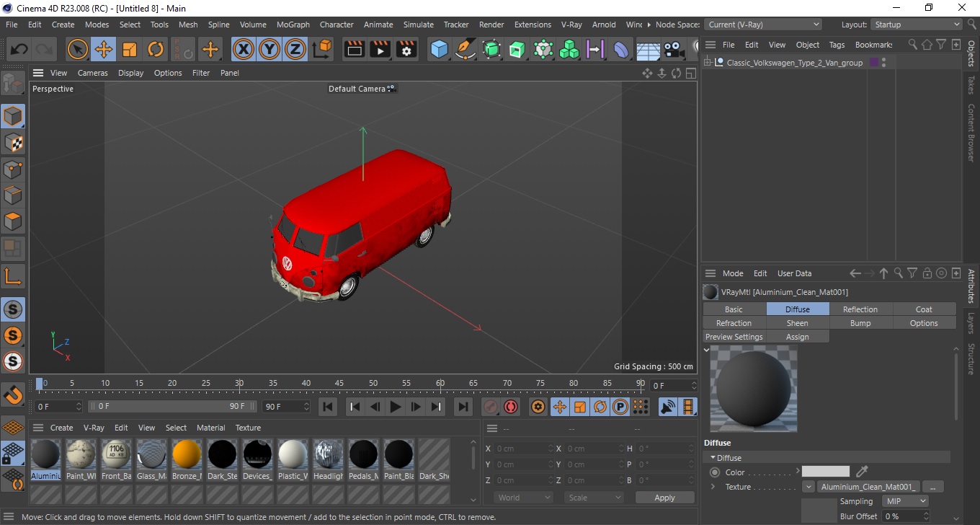Click frame 30 on the timeline
Image resolution: width=980 pixels, height=525 pixels.
tap(239, 383)
